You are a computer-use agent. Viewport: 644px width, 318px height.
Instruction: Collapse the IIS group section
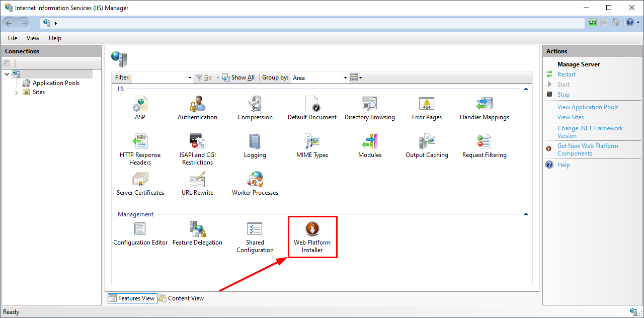point(526,89)
